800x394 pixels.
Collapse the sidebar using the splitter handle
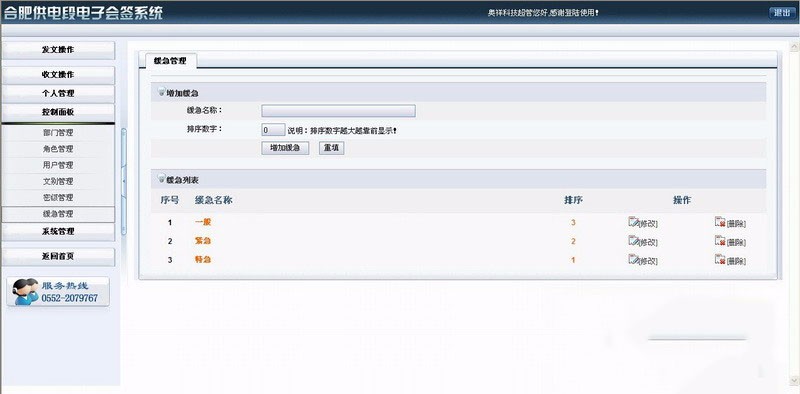click(x=123, y=181)
